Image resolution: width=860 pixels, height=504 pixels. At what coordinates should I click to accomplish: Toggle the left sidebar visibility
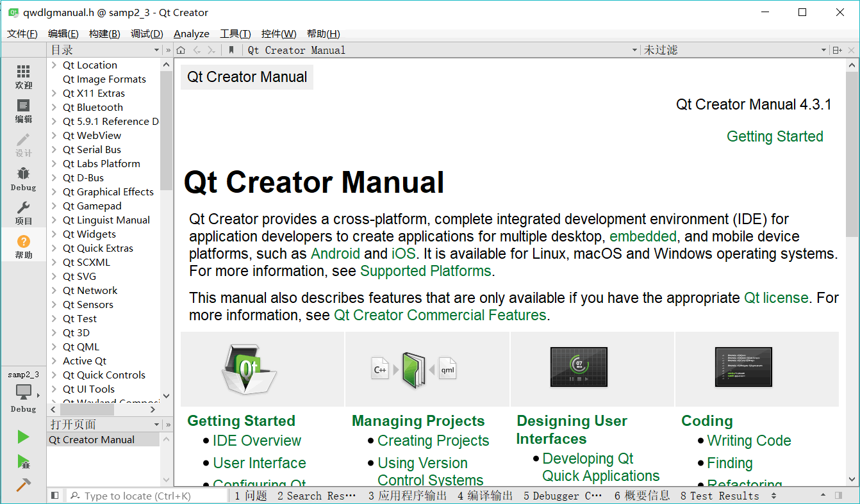tap(54, 496)
